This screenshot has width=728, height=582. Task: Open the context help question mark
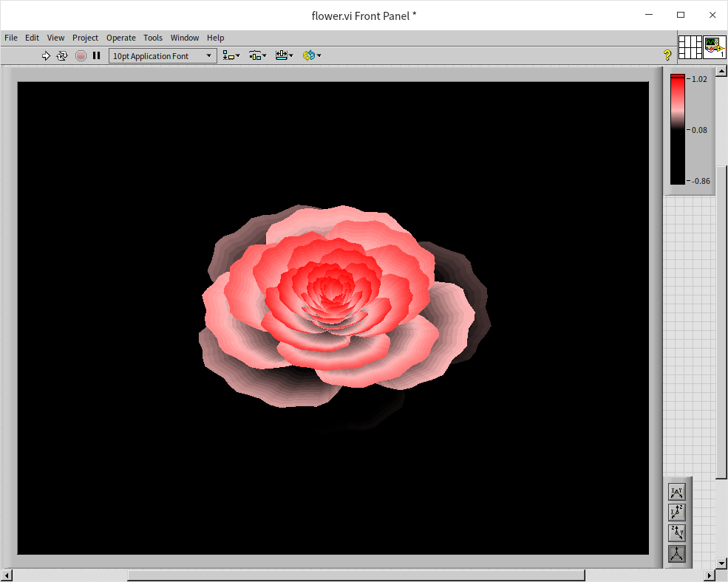tap(667, 55)
